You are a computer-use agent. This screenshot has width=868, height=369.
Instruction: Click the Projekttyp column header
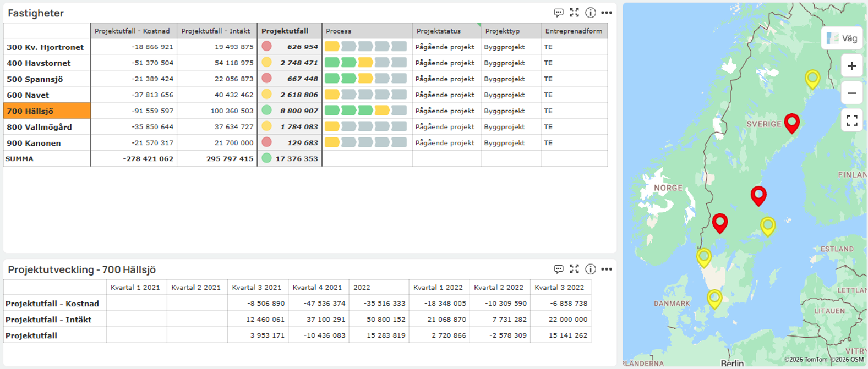[x=511, y=31]
